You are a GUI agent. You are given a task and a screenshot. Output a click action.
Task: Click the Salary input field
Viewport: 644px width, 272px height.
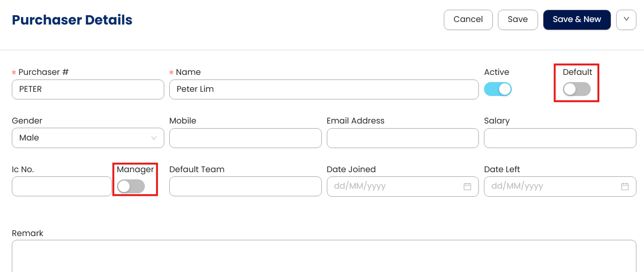560,138
